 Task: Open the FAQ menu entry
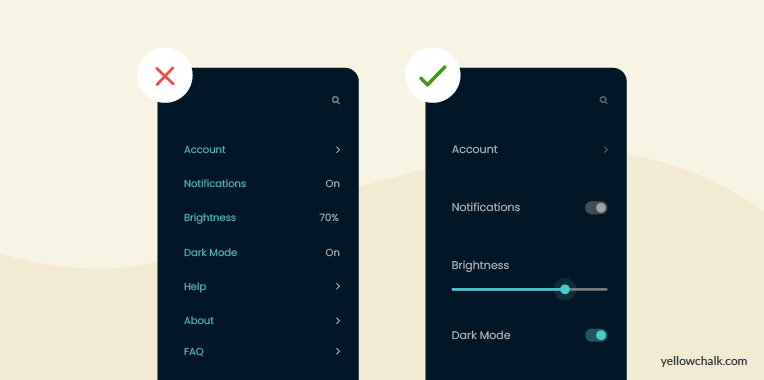(x=193, y=351)
